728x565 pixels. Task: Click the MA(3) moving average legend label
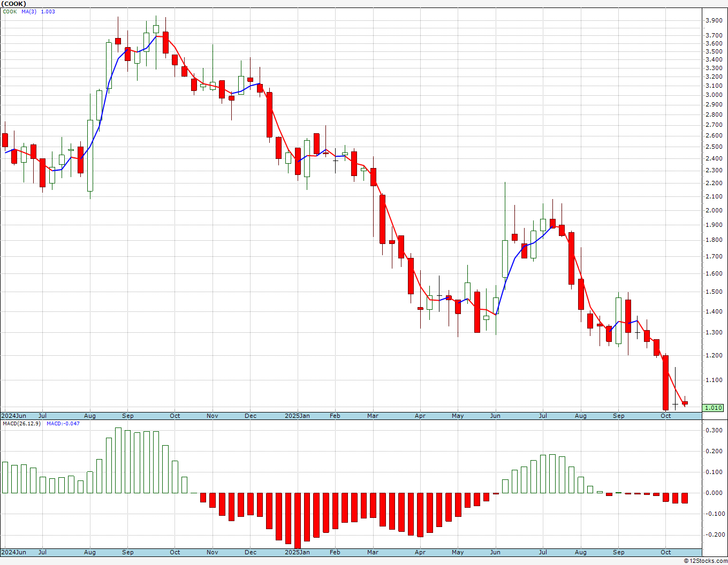(x=29, y=12)
